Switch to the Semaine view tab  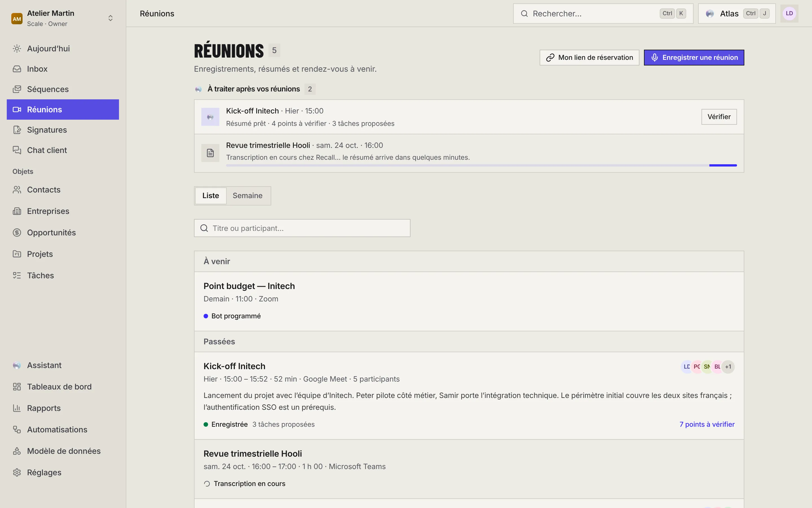point(248,196)
